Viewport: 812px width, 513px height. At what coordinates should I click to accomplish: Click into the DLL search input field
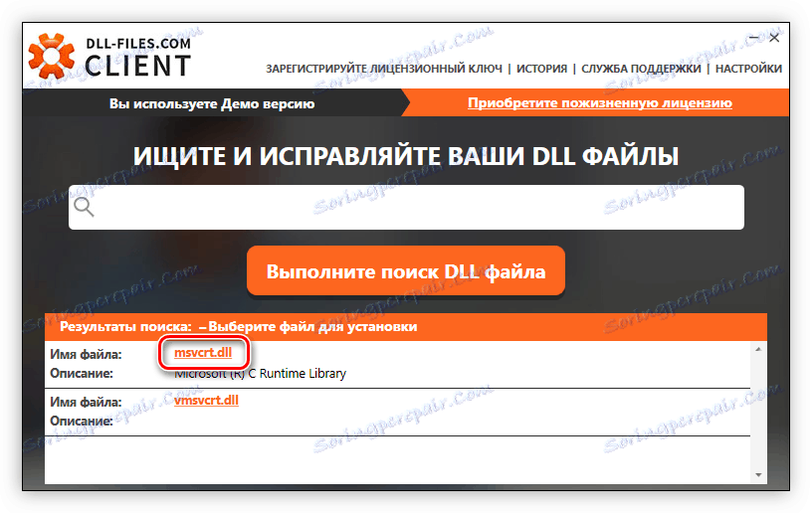coord(406,208)
